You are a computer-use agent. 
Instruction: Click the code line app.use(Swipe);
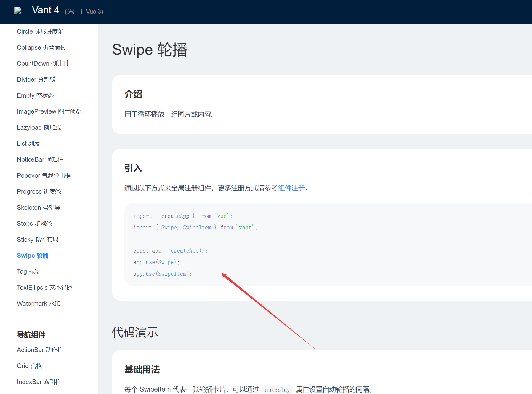[156, 262]
